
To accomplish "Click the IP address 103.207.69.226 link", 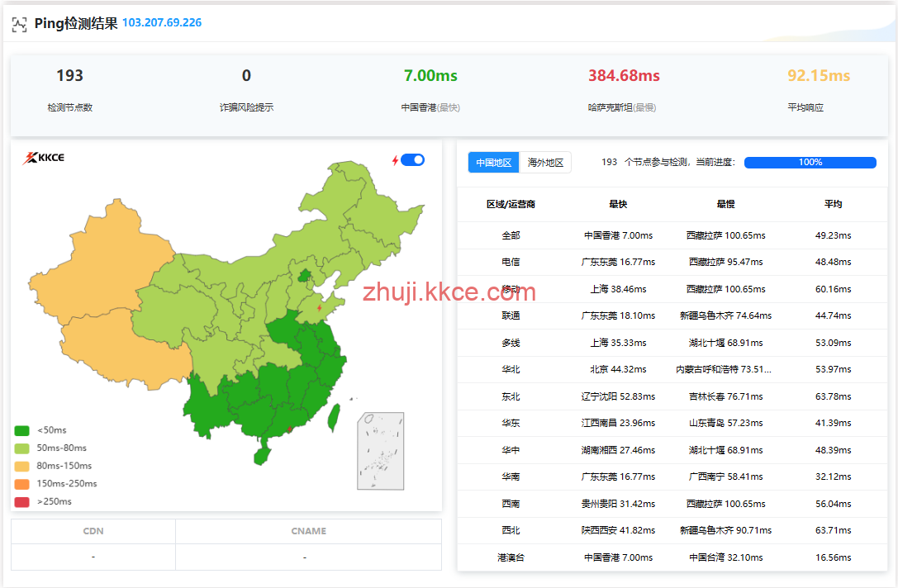I will 162,23.
